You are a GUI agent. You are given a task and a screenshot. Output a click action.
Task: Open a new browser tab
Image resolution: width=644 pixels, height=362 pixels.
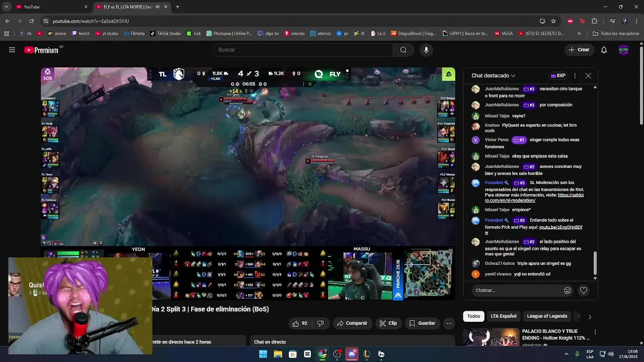tap(178, 7)
